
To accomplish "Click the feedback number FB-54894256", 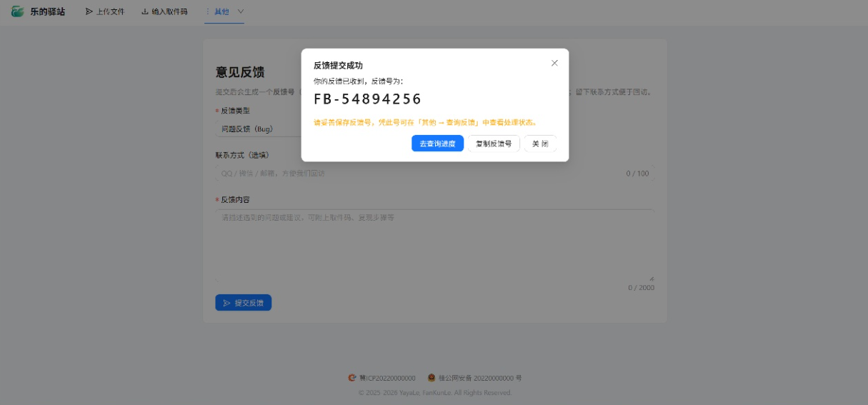I will (368, 99).
